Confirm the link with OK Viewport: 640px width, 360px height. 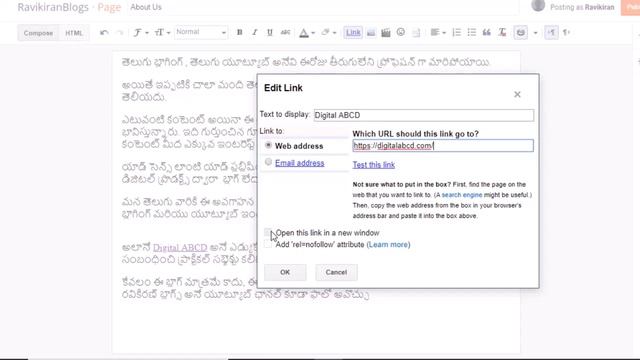tap(285, 272)
